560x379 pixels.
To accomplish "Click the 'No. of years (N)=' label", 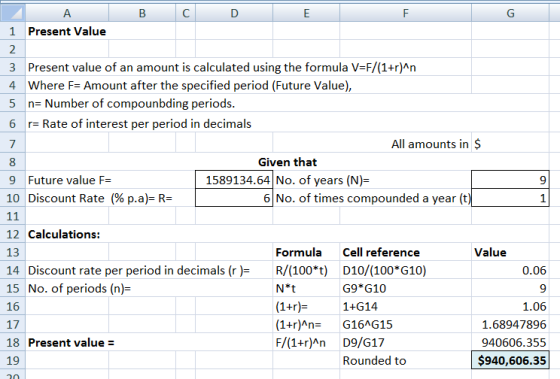I will (322, 180).
